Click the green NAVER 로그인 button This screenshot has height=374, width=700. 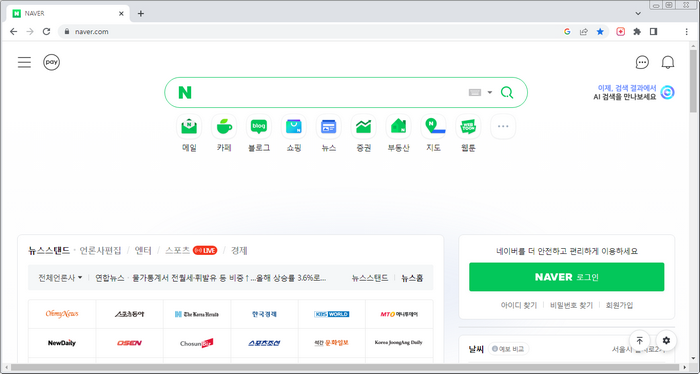point(567,277)
